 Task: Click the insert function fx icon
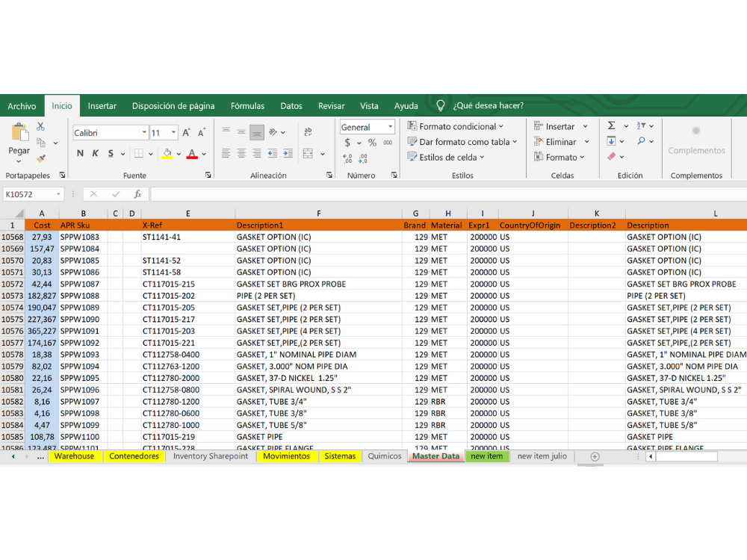pyautogui.click(x=137, y=194)
